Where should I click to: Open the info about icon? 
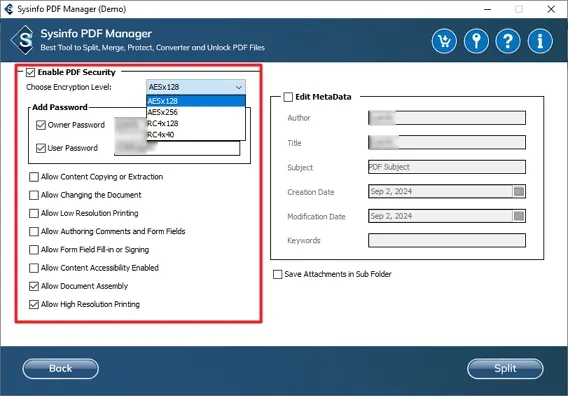coord(540,41)
